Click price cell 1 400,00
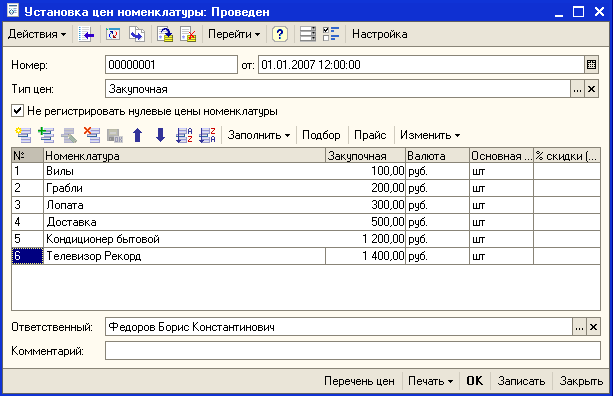Screen dimensions: 614x396 pyautogui.click(x=365, y=256)
